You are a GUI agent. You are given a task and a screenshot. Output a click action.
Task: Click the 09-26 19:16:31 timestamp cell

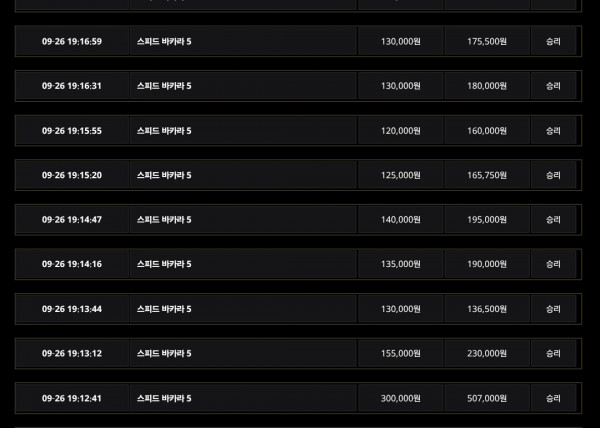72,86
